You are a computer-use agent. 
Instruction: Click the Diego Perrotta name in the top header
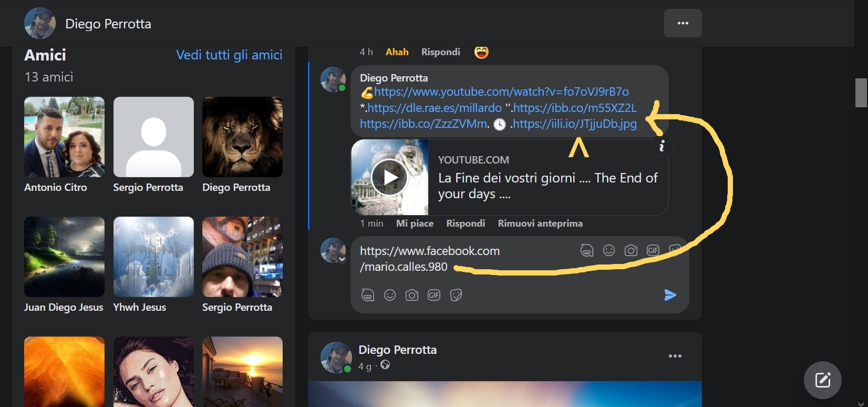point(108,24)
